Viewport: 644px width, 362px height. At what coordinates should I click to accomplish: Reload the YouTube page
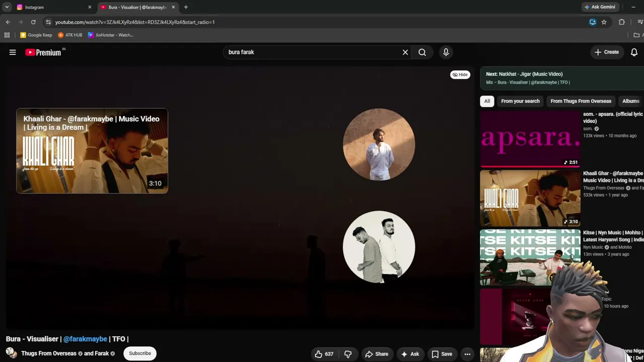[x=33, y=22]
